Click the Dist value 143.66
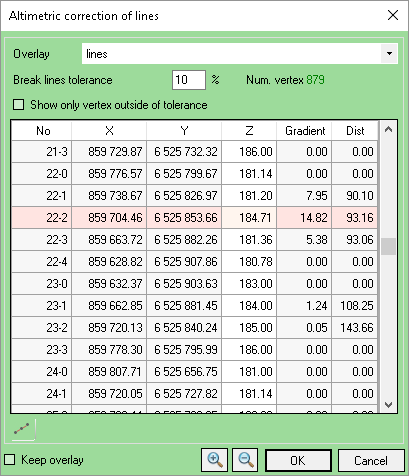 tap(355, 328)
